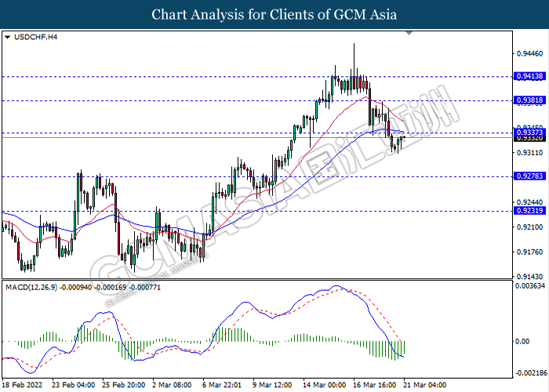Select the 0.93818 price level label
This screenshot has width=549, height=392.
pyautogui.click(x=529, y=100)
